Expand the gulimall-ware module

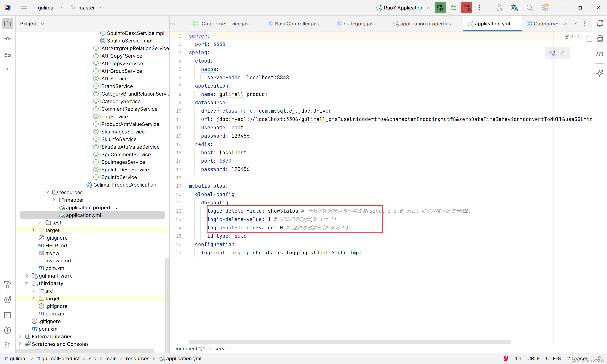point(27,276)
